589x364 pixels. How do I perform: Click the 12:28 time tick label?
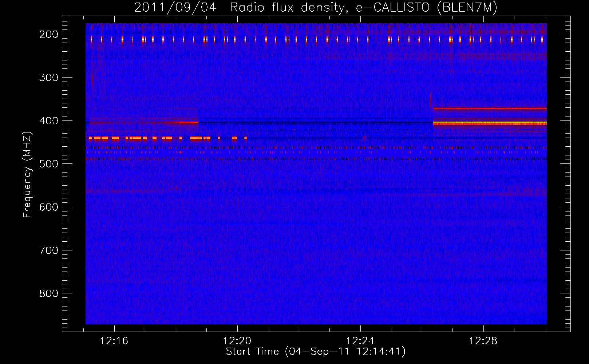[x=483, y=341]
